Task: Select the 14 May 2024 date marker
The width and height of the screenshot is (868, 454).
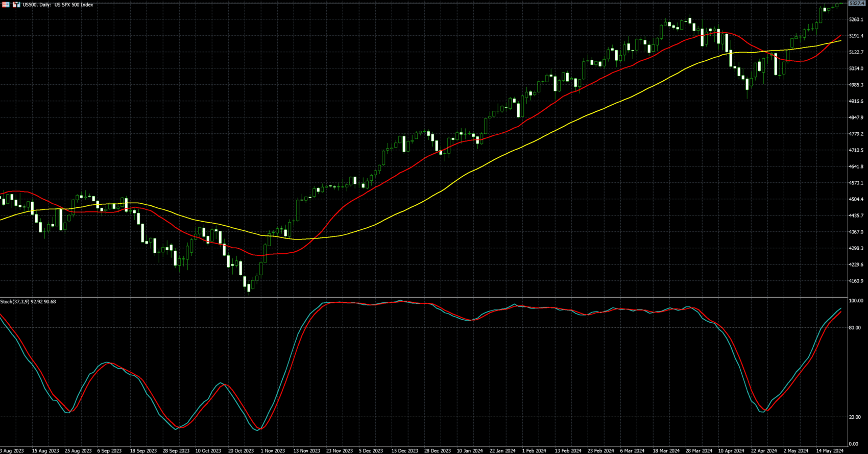Action: (x=829, y=451)
